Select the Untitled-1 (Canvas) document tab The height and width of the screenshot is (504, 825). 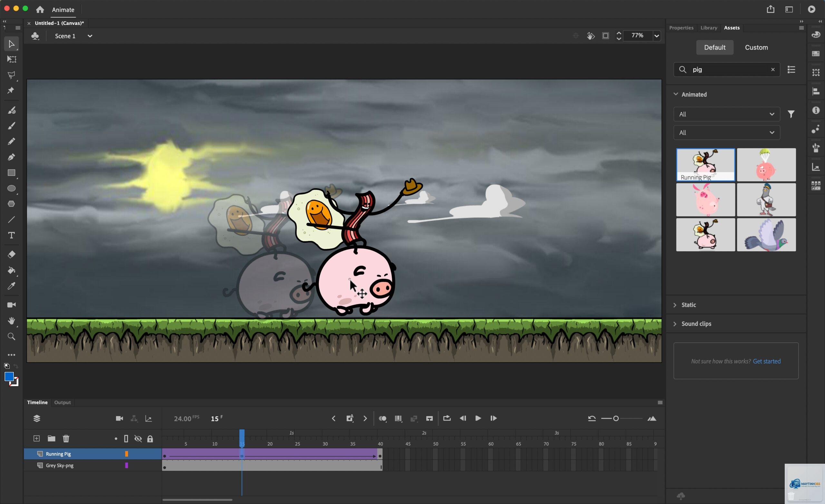pyautogui.click(x=59, y=23)
